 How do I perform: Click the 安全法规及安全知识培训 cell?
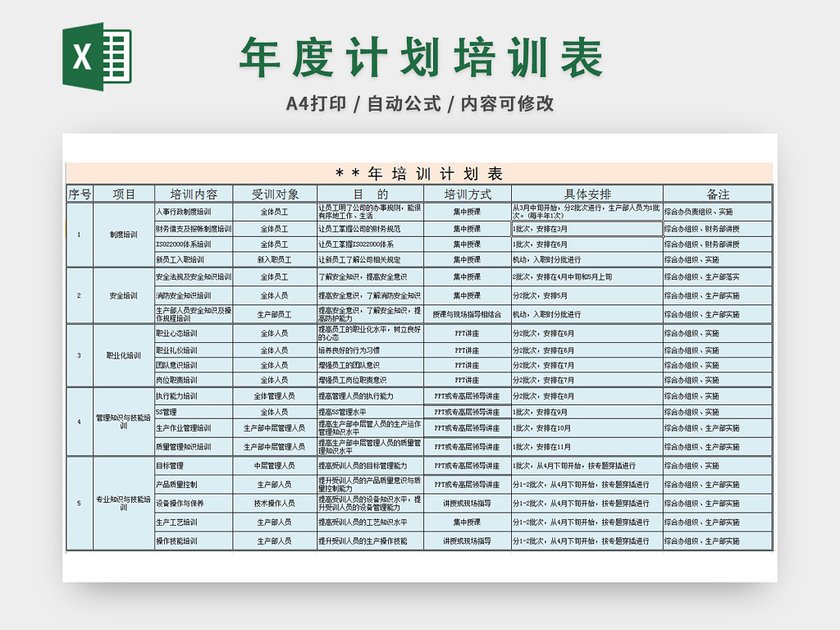[x=194, y=277]
